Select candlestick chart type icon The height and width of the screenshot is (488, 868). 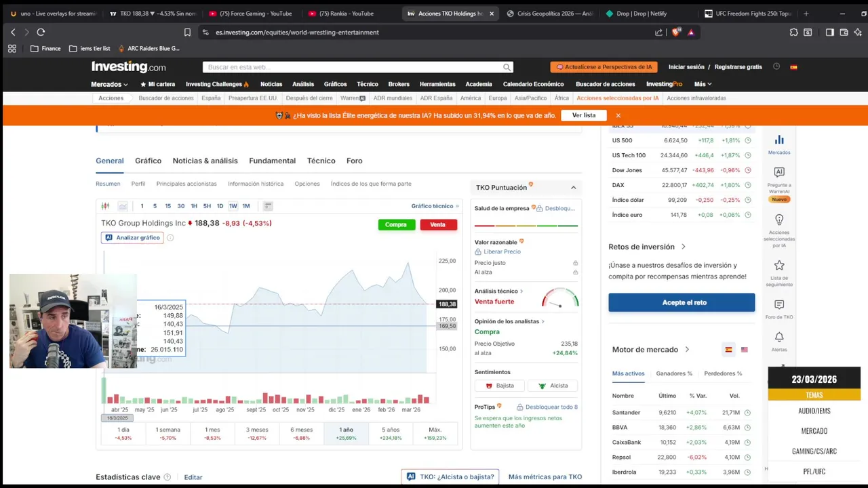(105, 206)
